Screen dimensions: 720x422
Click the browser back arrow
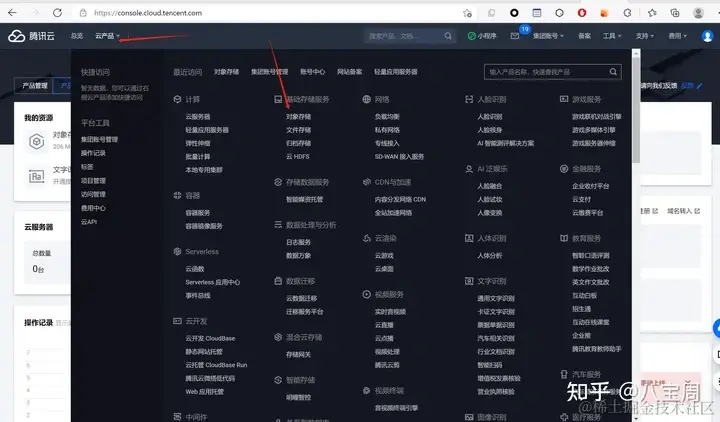point(12,13)
